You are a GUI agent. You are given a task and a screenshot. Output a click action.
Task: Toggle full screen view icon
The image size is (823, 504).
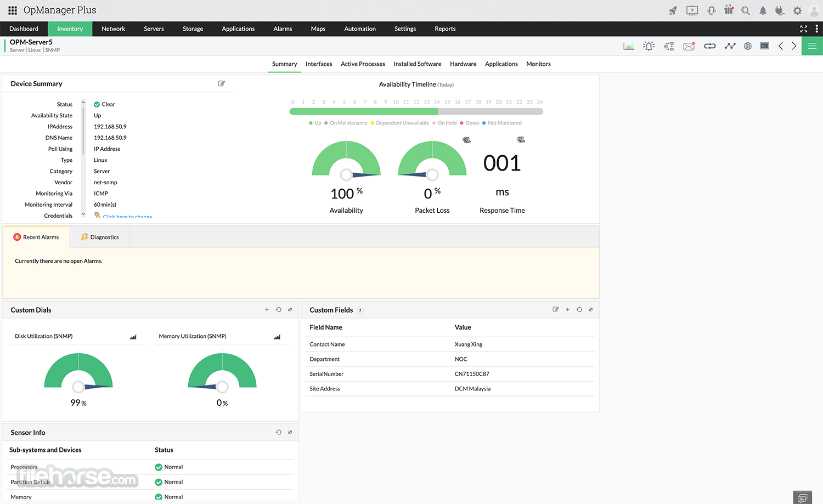[x=804, y=29]
